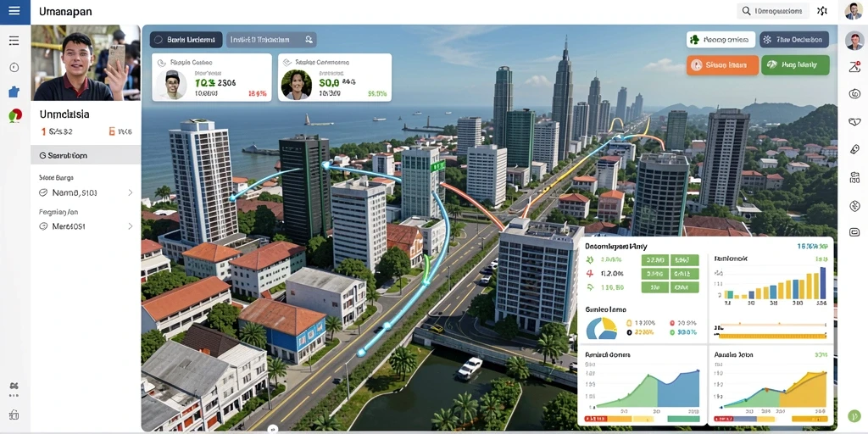Screen dimensions: 868x434
Task: Click the thick yellow horizontal bar
Action: click(x=772, y=336)
